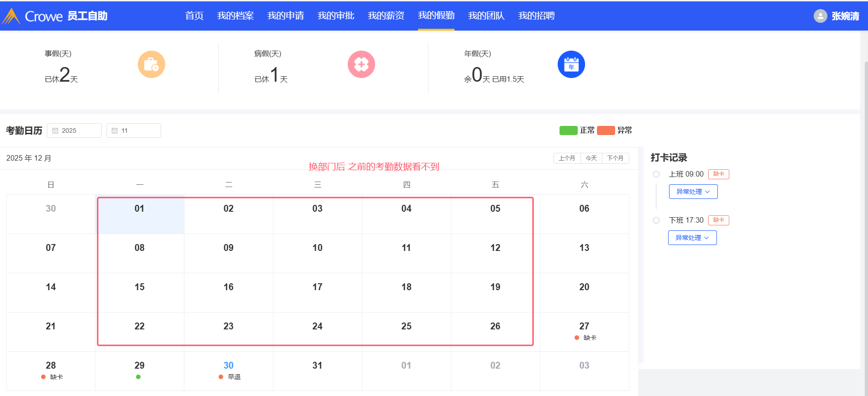This screenshot has height=396, width=868.
Task: Click the orange dot on day 27
Action: tap(577, 338)
